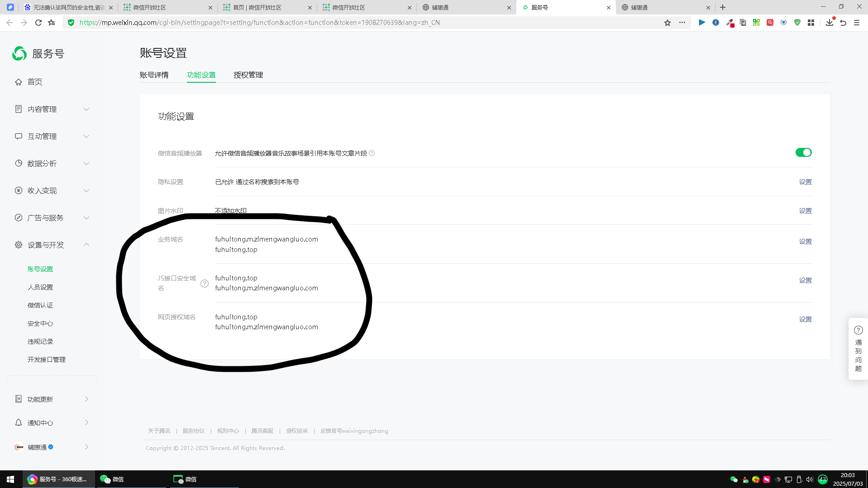The width and height of the screenshot is (868, 488).
Task: Open 开发接口管理 in sidebar submenu
Action: [x=47, y=360]
